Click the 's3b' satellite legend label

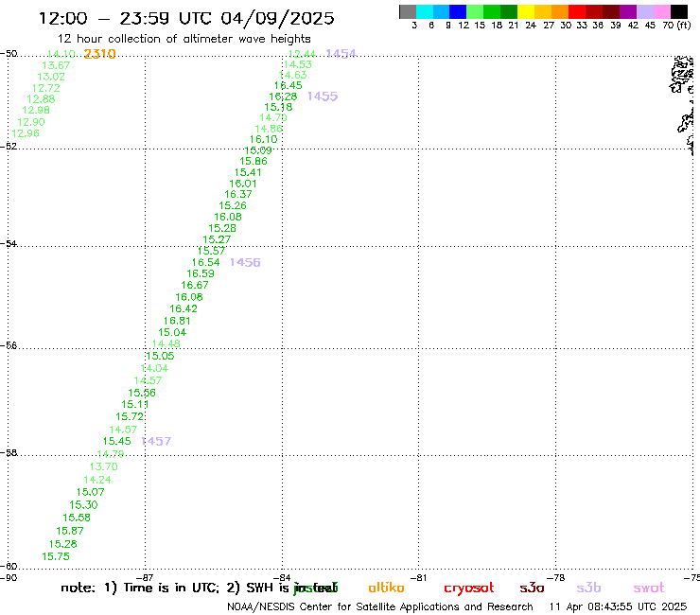coord(588,588)
